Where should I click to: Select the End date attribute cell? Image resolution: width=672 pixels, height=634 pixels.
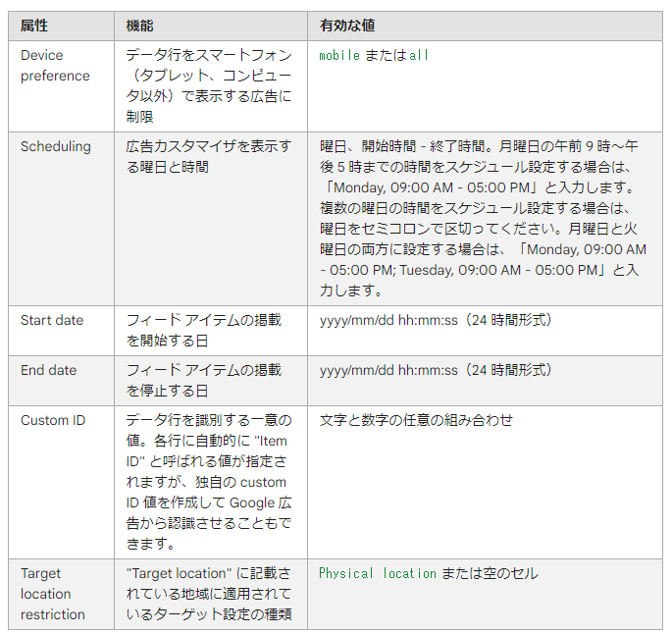click(x=49, y=370)
